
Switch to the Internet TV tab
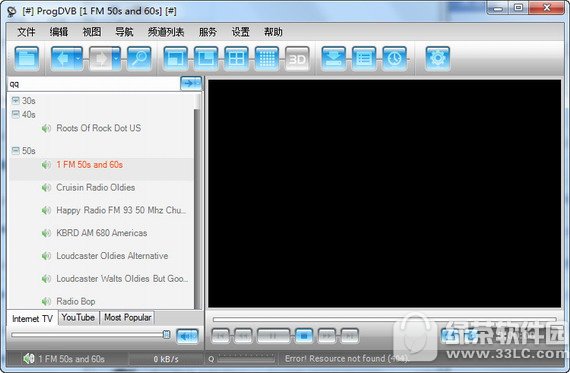32,318
